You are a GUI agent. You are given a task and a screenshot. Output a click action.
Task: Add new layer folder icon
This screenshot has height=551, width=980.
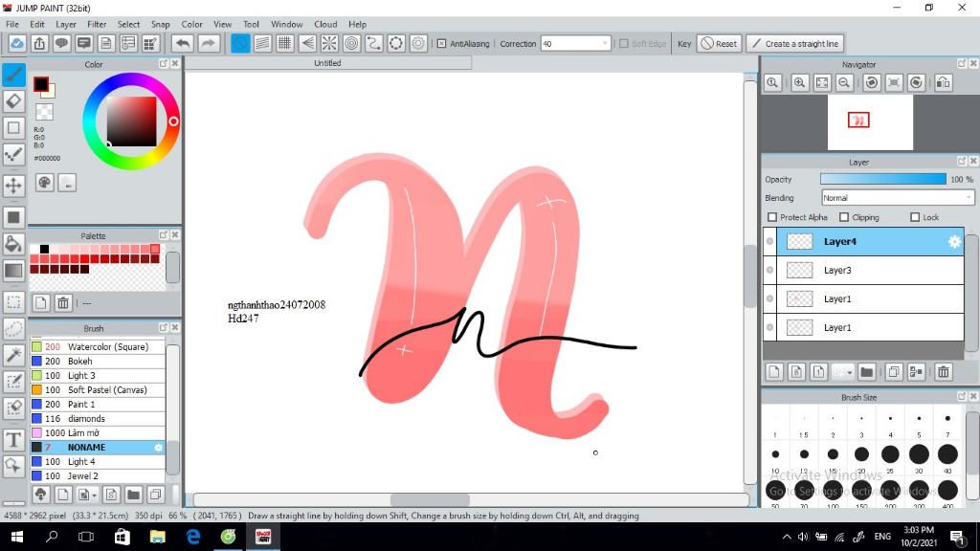(866, 372)
